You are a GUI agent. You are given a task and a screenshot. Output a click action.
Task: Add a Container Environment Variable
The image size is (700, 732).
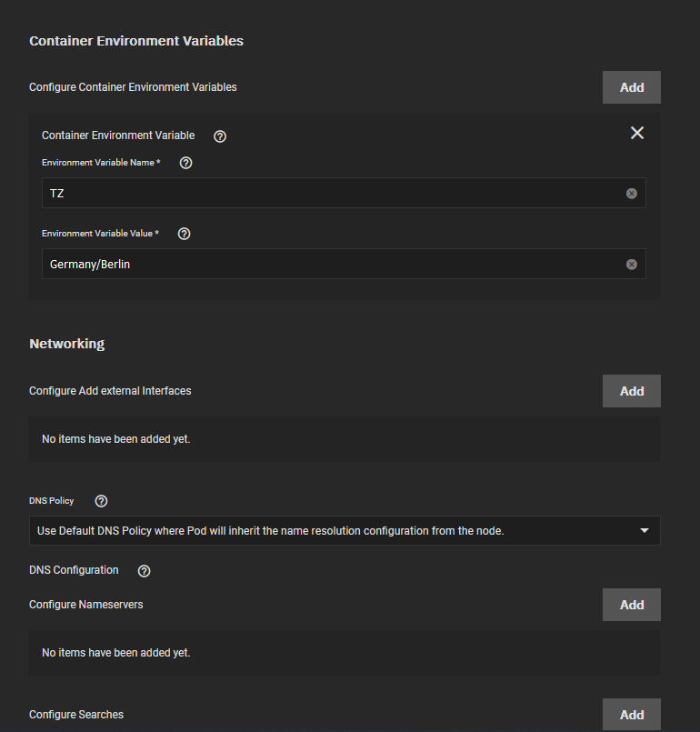[632, 87]
